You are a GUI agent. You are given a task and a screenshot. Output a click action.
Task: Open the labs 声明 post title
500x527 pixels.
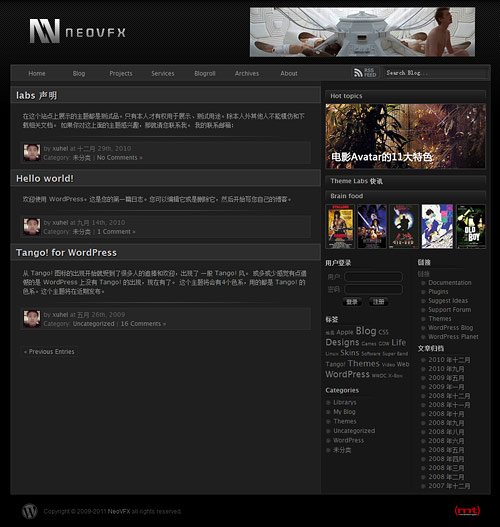[x=36, y=95]
